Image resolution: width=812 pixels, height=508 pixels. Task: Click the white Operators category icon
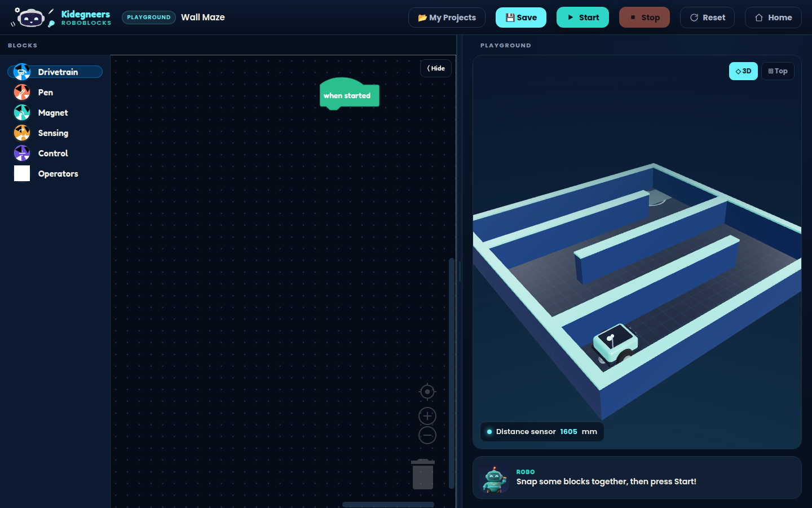[22, 173]
